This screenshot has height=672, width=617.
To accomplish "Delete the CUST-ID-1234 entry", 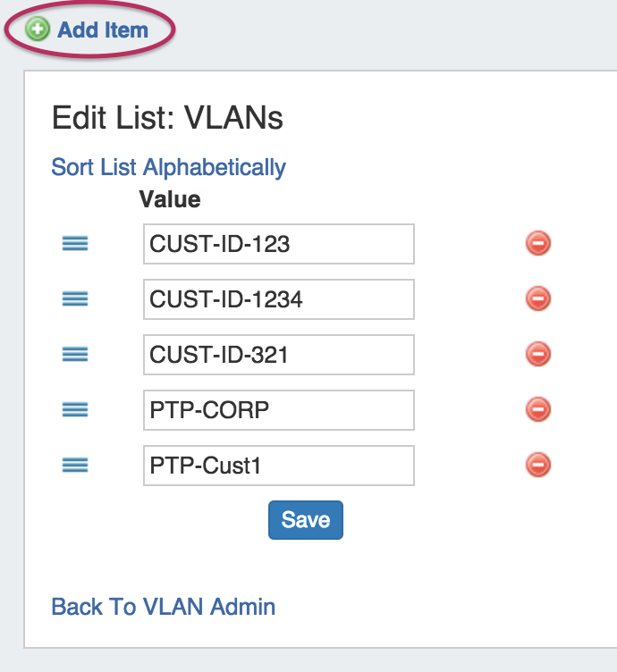I will coord(537,298).
